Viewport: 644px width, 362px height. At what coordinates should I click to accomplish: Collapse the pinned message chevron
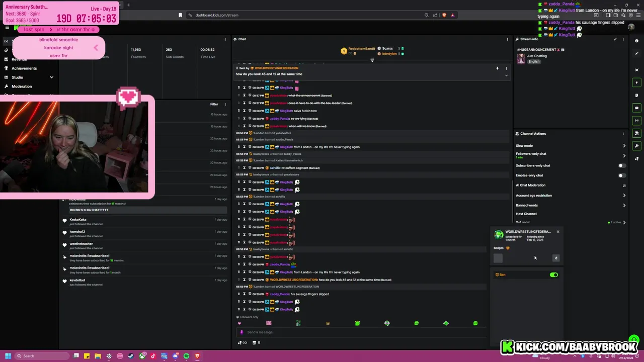point(506,75)
